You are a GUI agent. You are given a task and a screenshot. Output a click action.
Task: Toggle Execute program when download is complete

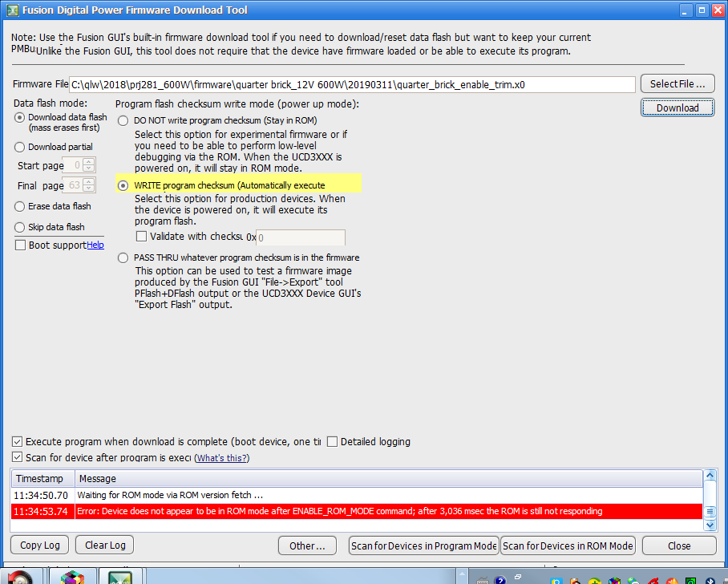click(17, 441)
